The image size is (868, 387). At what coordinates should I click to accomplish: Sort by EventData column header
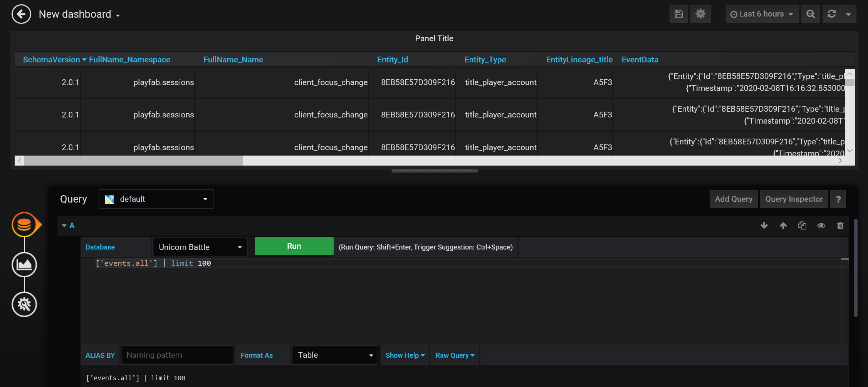pos(640,60)
